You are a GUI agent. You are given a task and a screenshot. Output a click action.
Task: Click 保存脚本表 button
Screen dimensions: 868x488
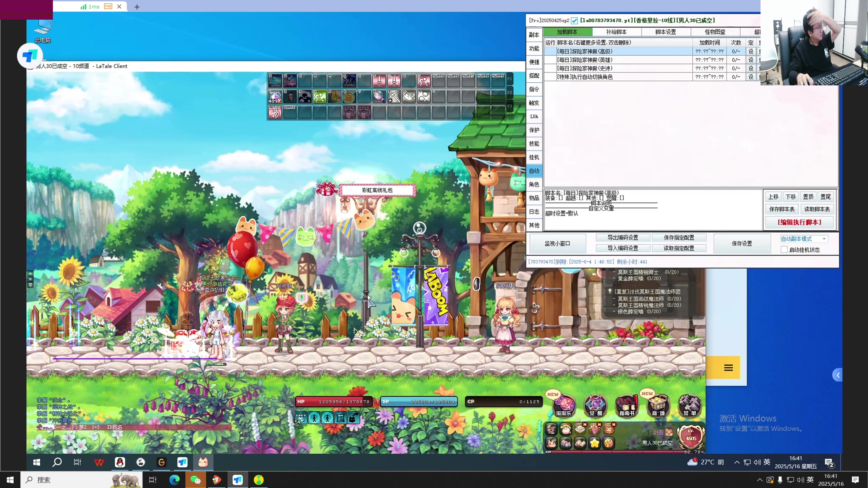coord(782,209)
